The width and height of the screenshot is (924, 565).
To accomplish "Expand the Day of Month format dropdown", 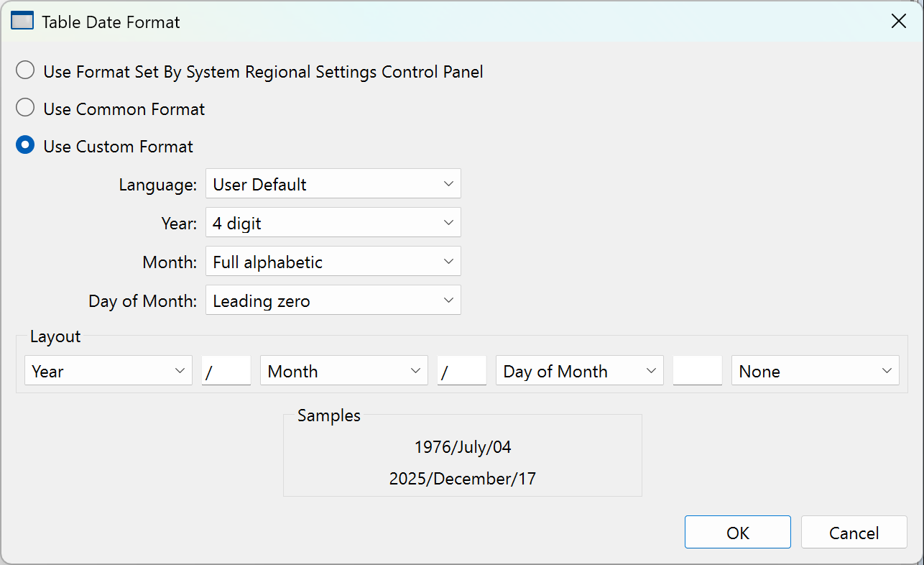I will pyautogui.click(x=333, y=300).
